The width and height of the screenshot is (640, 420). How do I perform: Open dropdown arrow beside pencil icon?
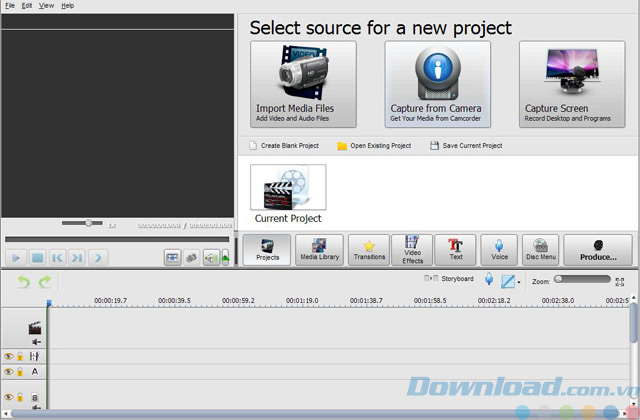[x=519, y=282]
